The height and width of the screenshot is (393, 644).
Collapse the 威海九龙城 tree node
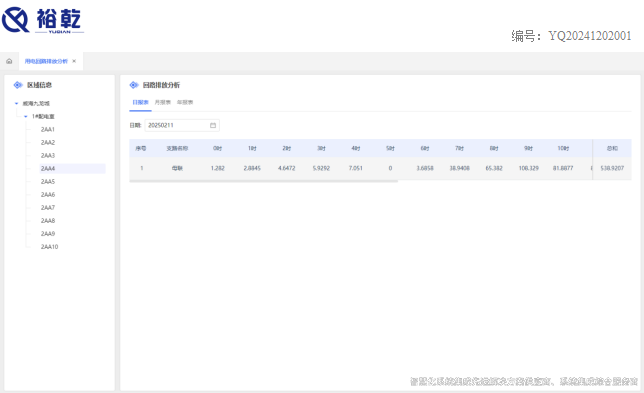coord(16,103)
